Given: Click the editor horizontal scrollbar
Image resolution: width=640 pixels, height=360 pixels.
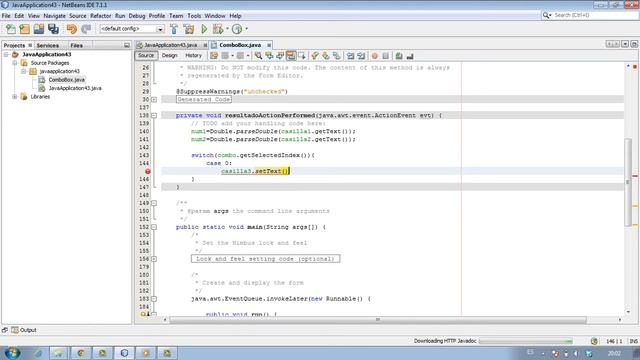Looking at the screenshot, I should pyautogui.click(x=378, y=320).
